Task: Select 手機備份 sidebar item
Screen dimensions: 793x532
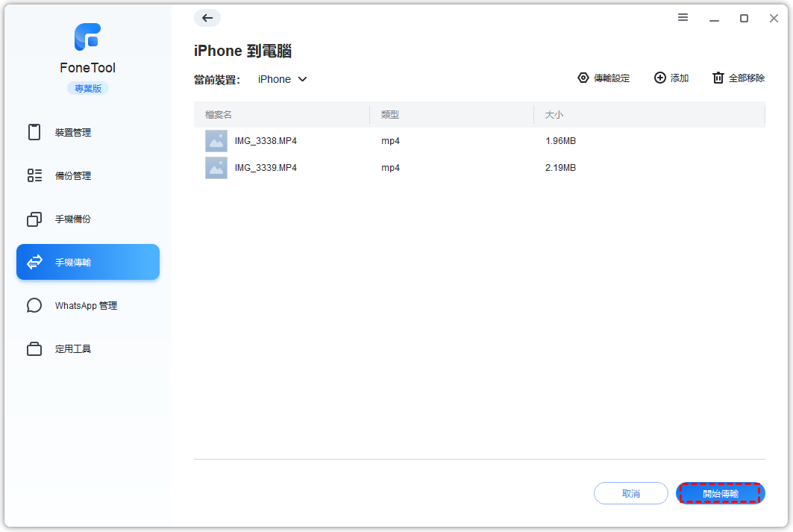Action: (73, 219)
